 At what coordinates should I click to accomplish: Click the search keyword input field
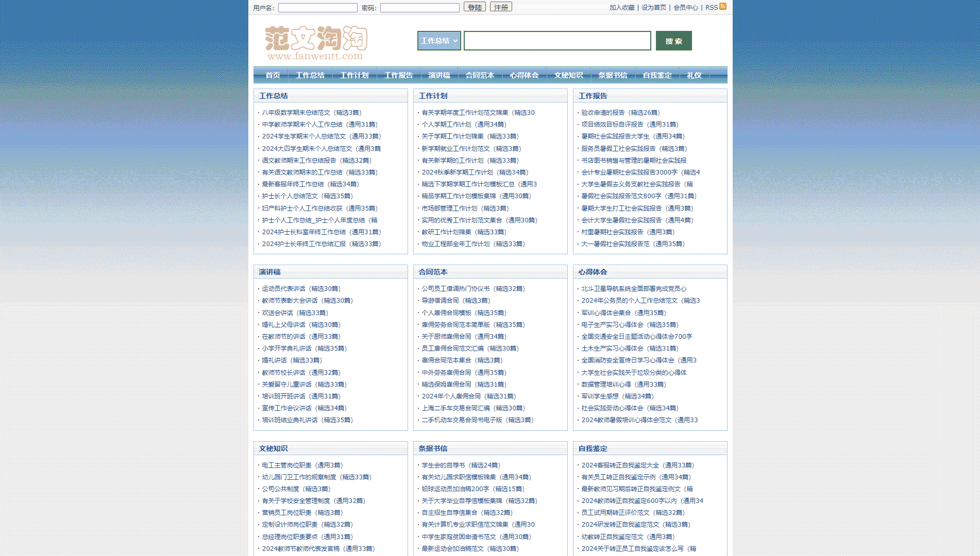(557, 41)
